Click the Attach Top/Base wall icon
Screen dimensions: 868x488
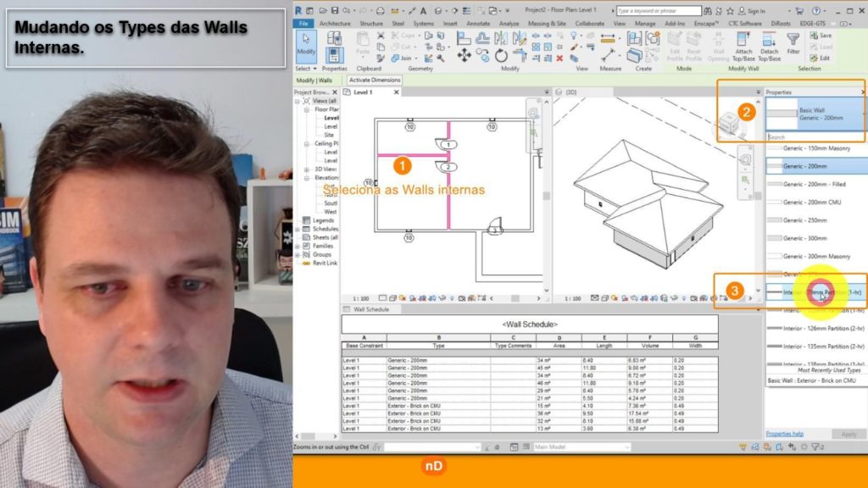(743, 46)
